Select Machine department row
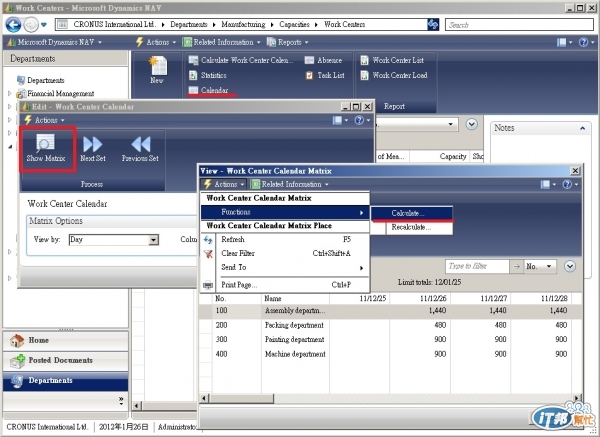This screenshot has height=437, width=600. [x=390, y=354]
